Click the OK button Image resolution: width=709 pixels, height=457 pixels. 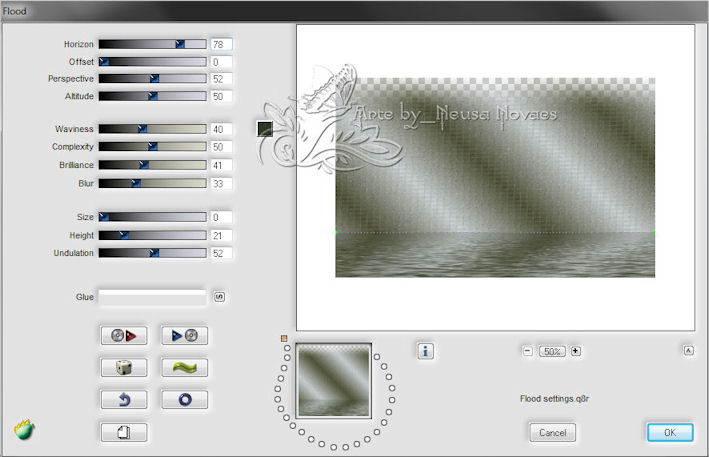(670, 433)
